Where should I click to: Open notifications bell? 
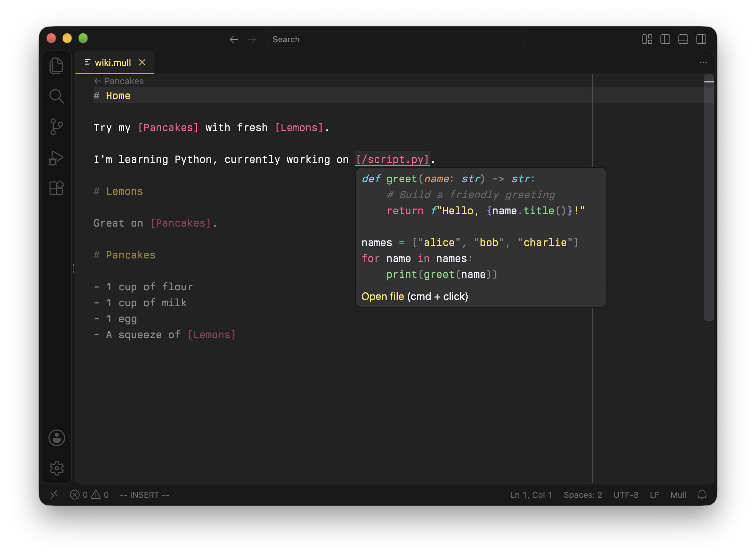702,495
